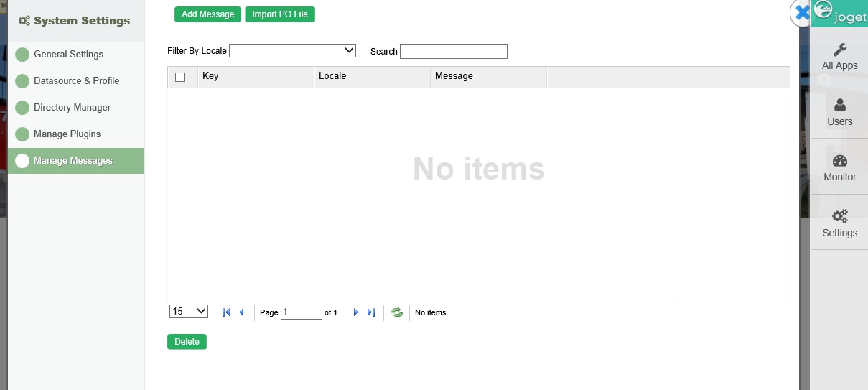Screen dimensions: 868x390
Task: Sort table by Key column
Action: [x=210, y=75]
